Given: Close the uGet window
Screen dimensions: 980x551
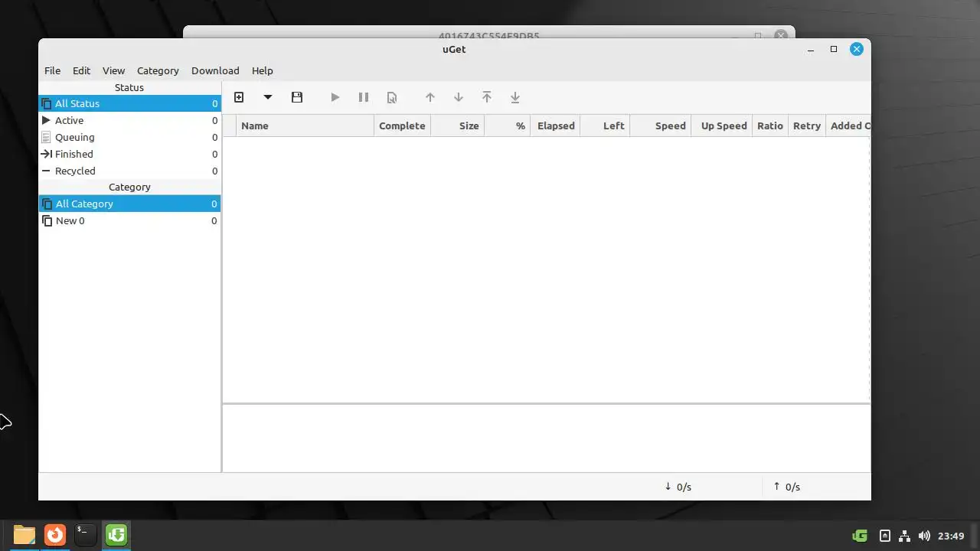Looking at the screenshot, I should (x=857, y=49).
